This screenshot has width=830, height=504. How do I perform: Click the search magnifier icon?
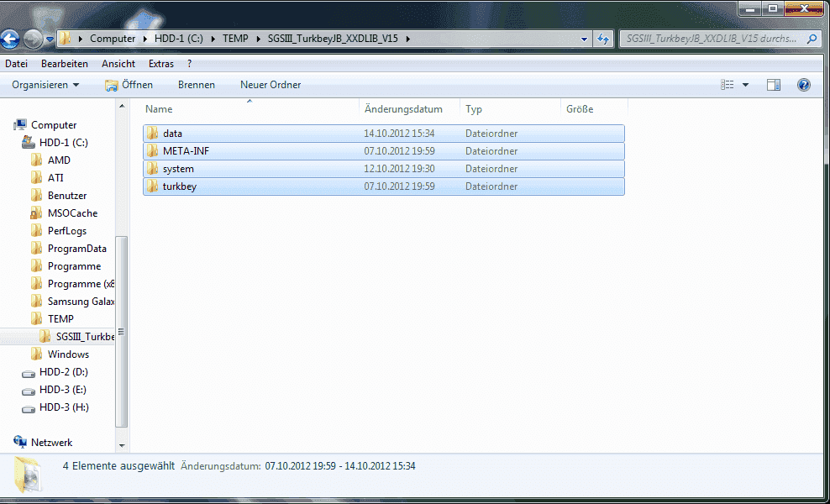point(812,39)
